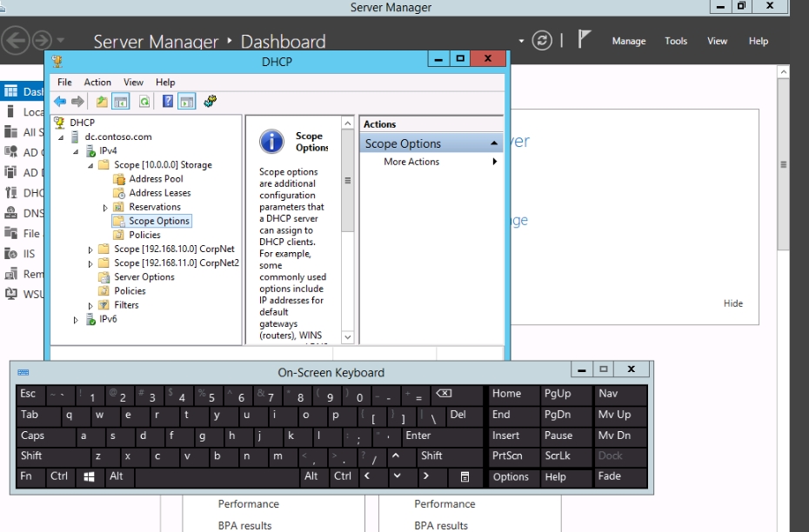Select the DHCP icon in Server Manager sidebar
The width and height of the screenshot is (809, 532).
[x=10, y=193]
